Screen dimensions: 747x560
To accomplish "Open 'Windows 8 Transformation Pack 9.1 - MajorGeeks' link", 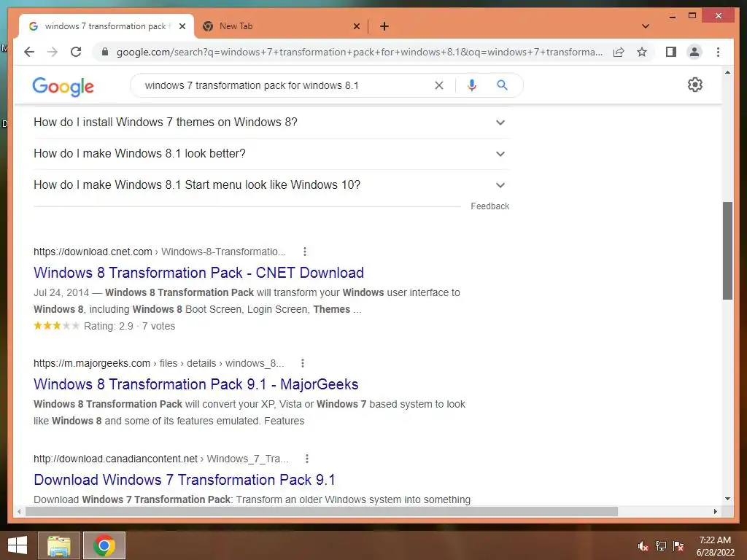I will pyautogui.click(x=196, y=384).
